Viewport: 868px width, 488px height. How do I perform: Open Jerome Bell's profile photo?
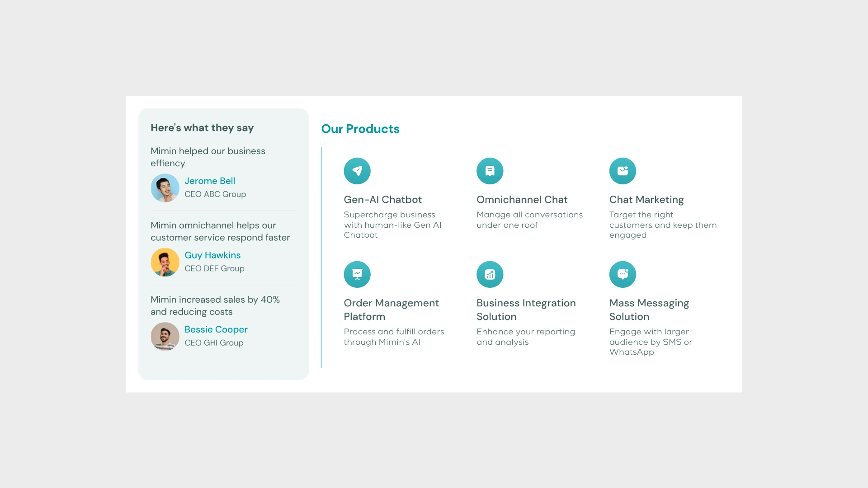point(165,188)
